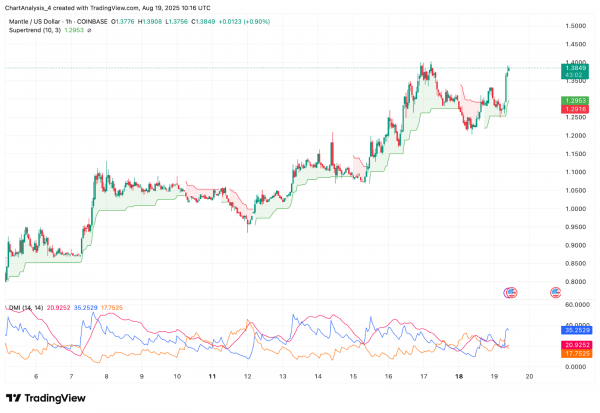Click the green Supertrend 1.2953 axis label

(575, 101)
